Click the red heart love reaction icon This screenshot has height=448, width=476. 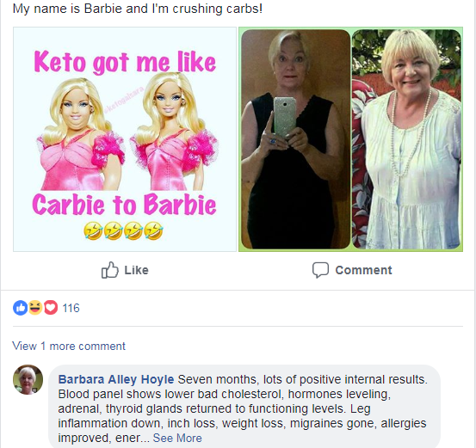click(x=51, y=308)
